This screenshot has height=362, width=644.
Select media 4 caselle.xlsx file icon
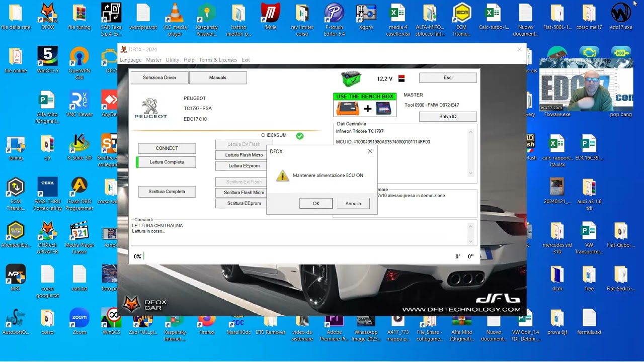(398, 20)
